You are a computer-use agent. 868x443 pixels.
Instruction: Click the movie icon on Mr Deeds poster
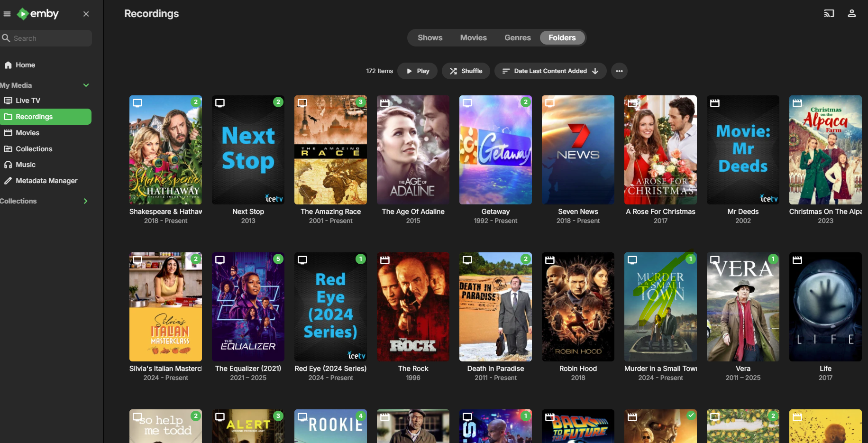coord(715,103)
